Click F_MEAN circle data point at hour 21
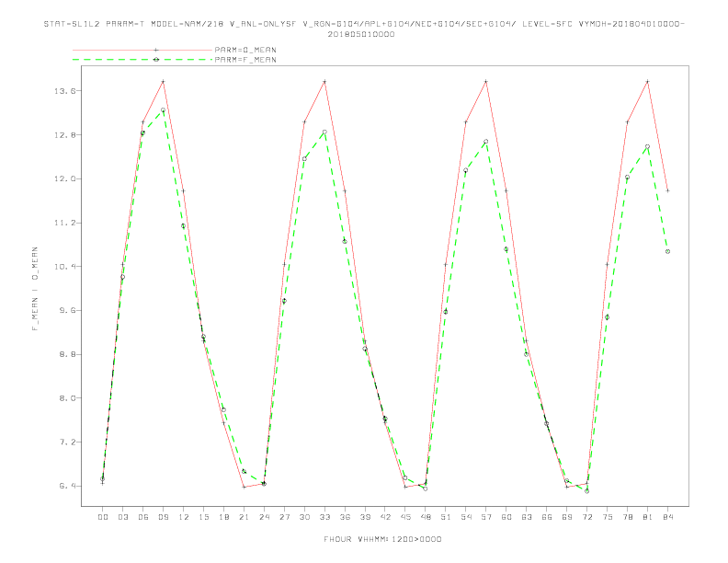The height and width of the screenshot is (563, 728). [244, 472]
